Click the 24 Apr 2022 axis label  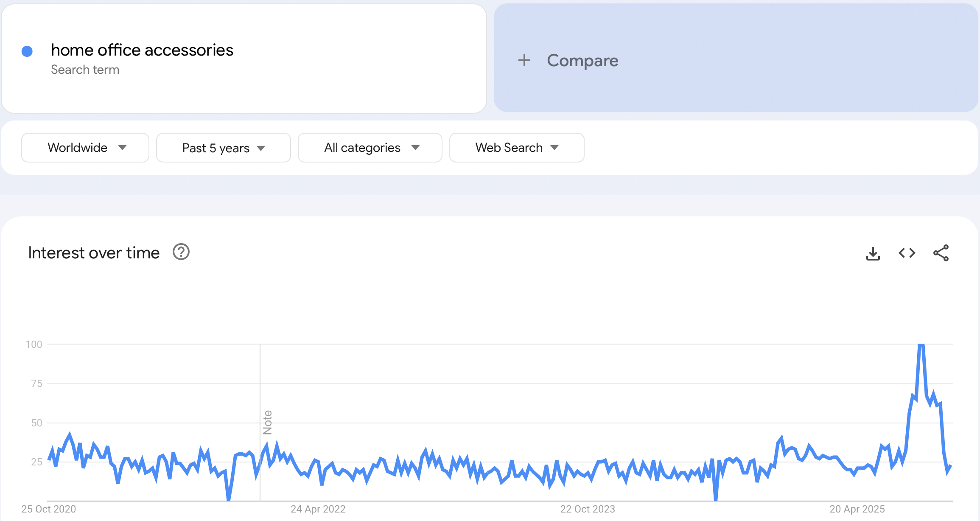(318, 509)
